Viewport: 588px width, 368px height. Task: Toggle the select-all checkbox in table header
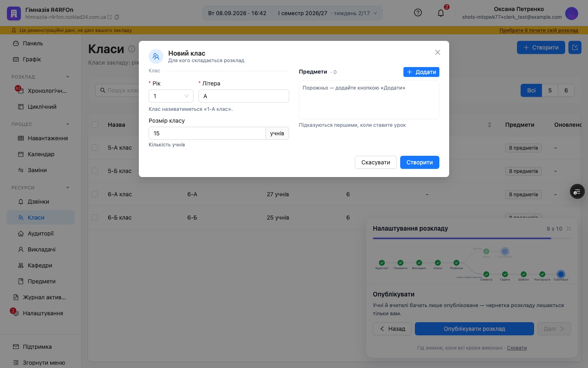[95, 125]
